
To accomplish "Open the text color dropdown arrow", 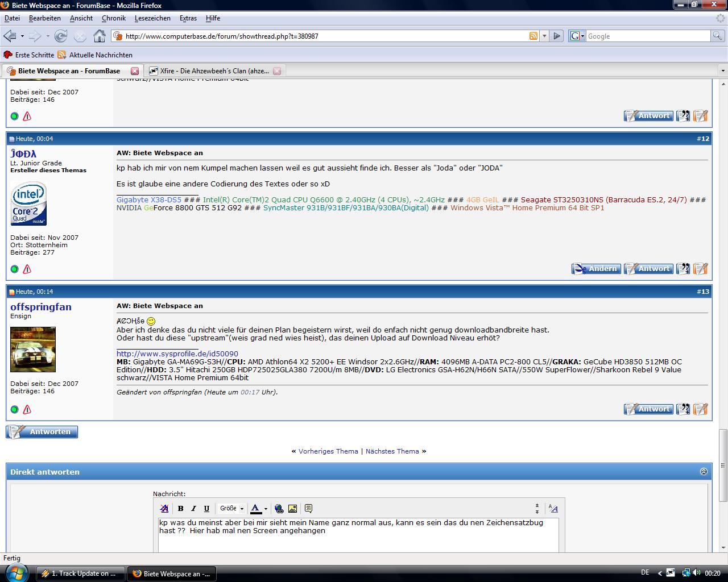I will point(266,509).
